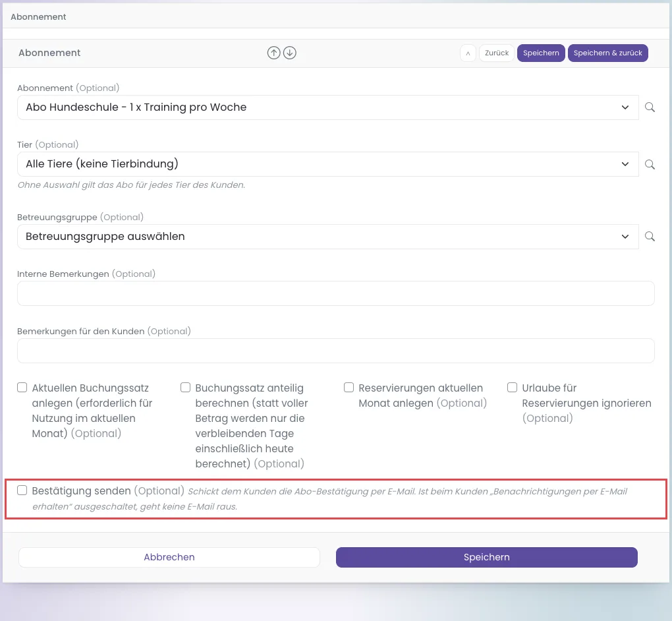Open the Betreuungsgruppe auswählen dropdown

pyautogui.click(x=328, y=236)
